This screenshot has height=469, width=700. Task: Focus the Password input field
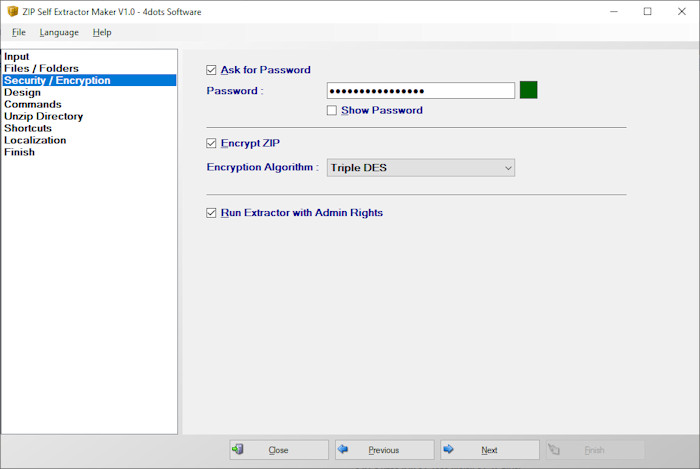point(421,91)
